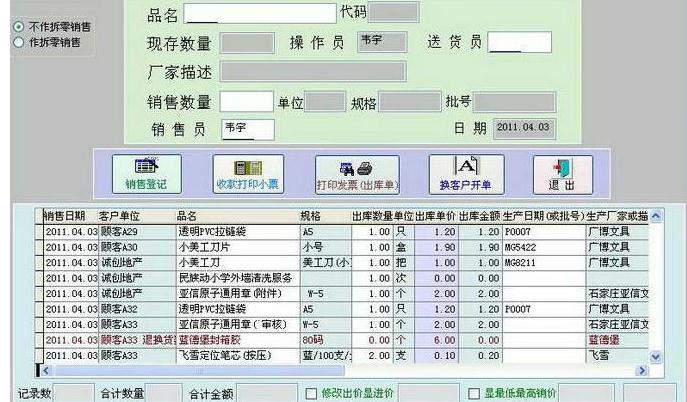Select the 小美工刀片 product cell
This screenshot has width=687, height=402.
(x=238, y=247)
